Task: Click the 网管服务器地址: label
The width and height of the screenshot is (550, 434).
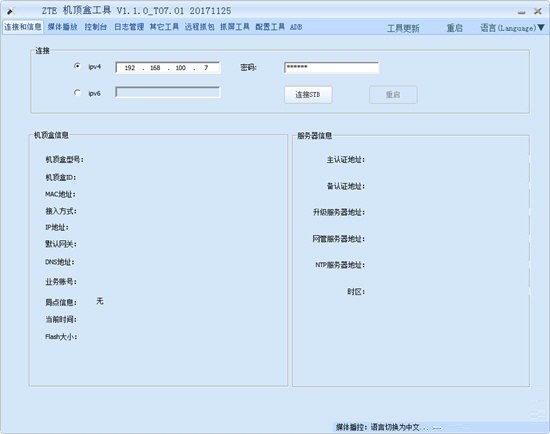Action: [x=339, y=239]
